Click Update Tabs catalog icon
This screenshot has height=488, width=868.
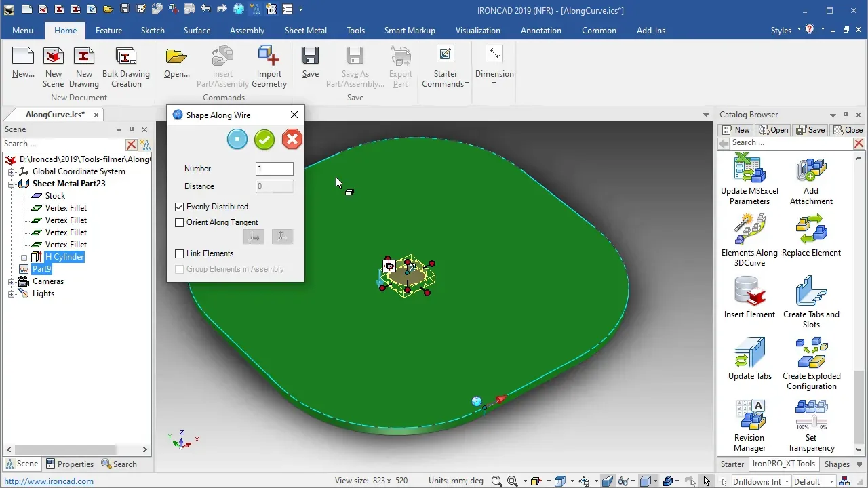coord(750,352)
